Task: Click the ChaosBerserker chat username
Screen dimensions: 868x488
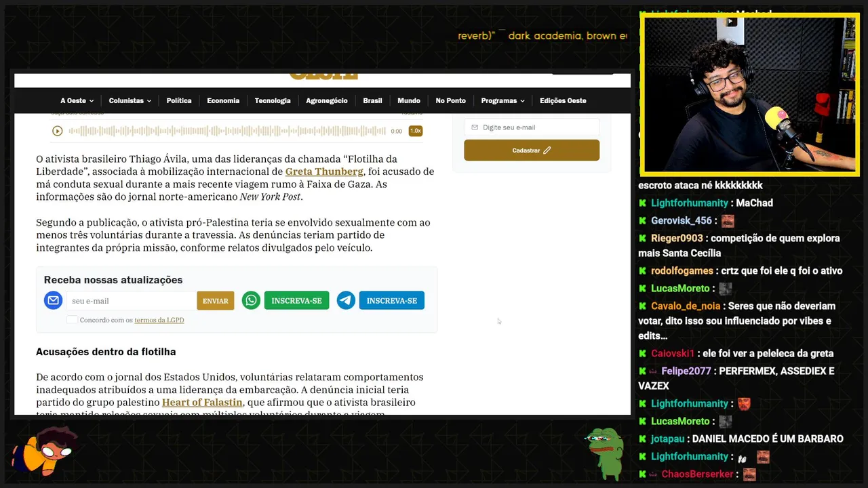Action: click(x=698, y=474)
